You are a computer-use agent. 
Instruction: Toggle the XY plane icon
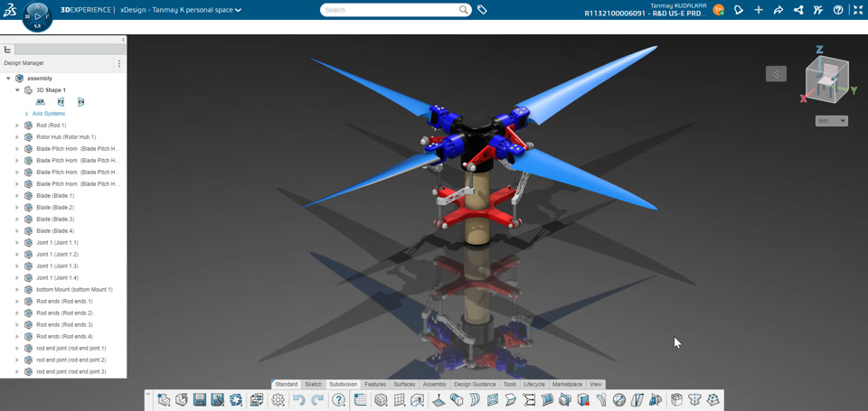(41, 102)
